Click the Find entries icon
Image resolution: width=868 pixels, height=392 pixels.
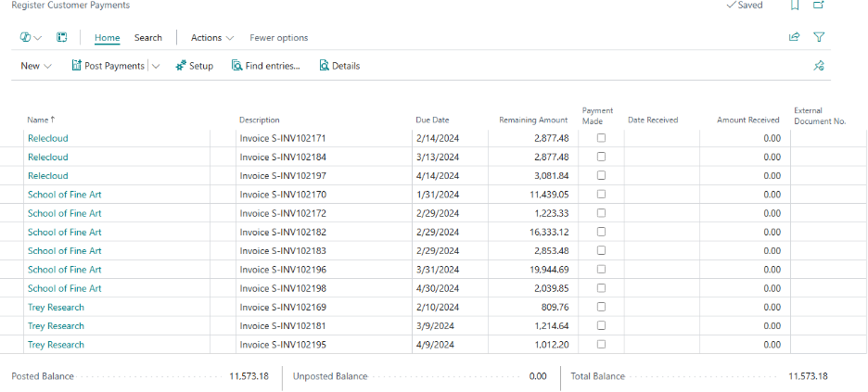tap(237, 66)
